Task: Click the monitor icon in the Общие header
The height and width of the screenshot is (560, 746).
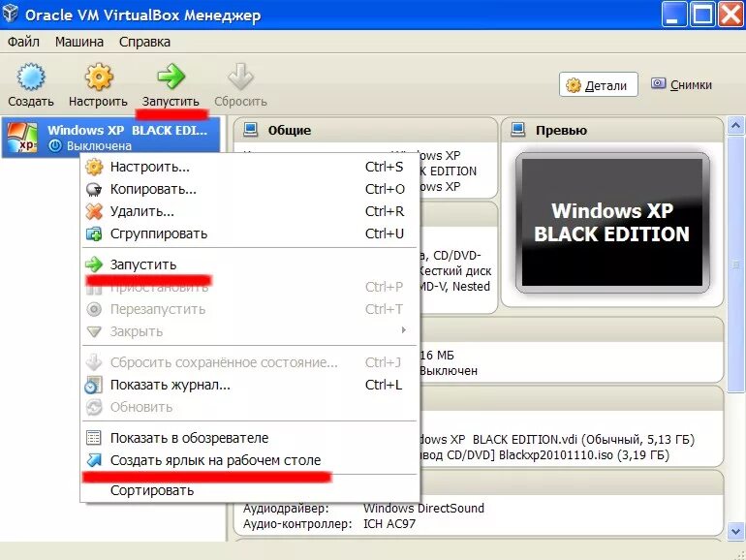Action: click(x=251, y=130)
